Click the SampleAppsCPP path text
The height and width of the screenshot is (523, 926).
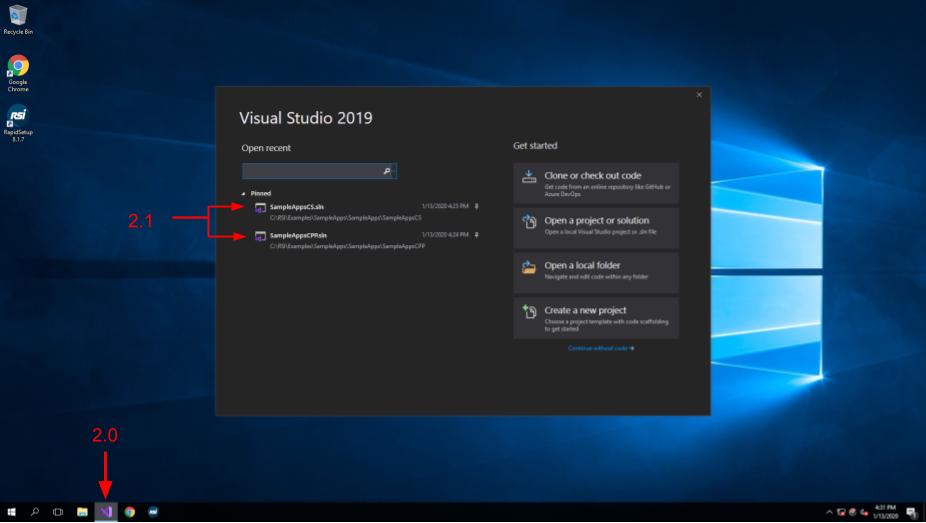(348, 246)
